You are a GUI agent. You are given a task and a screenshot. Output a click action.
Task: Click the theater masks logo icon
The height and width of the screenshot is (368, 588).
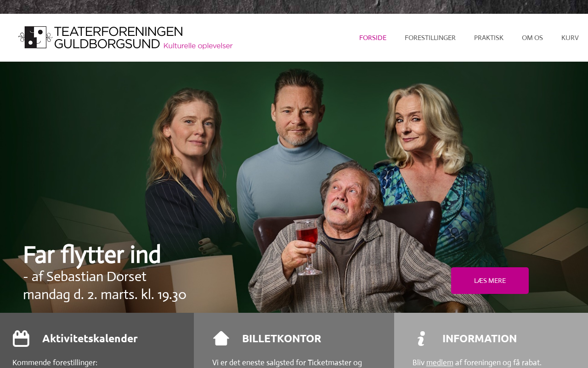pyautogui.click(x=35, y=37)
